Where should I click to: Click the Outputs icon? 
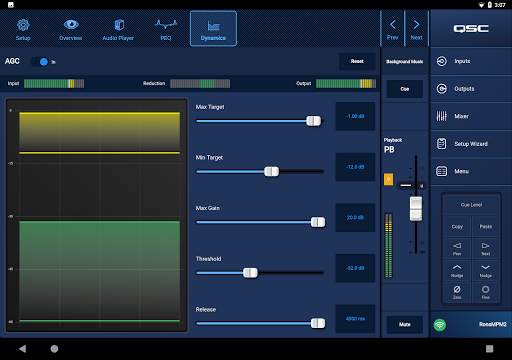click(442, 89)
